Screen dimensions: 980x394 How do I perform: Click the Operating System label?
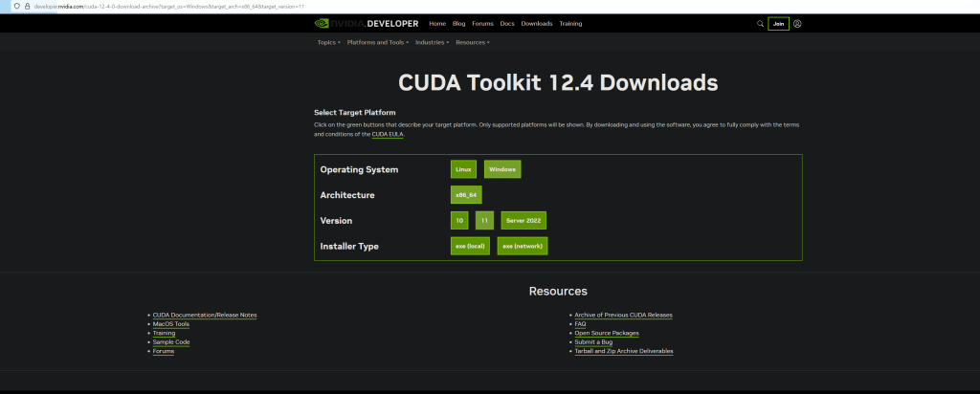click(x=360, y=170)
